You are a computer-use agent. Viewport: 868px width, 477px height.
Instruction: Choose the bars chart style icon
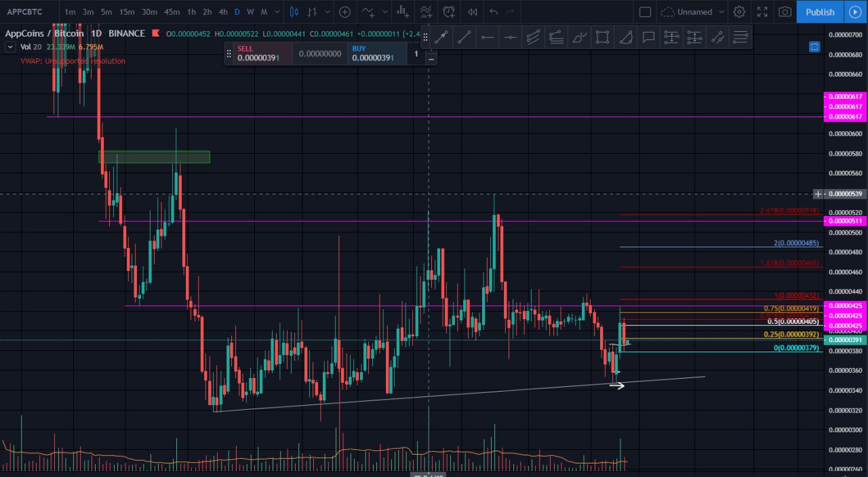[x=313, y=12]
